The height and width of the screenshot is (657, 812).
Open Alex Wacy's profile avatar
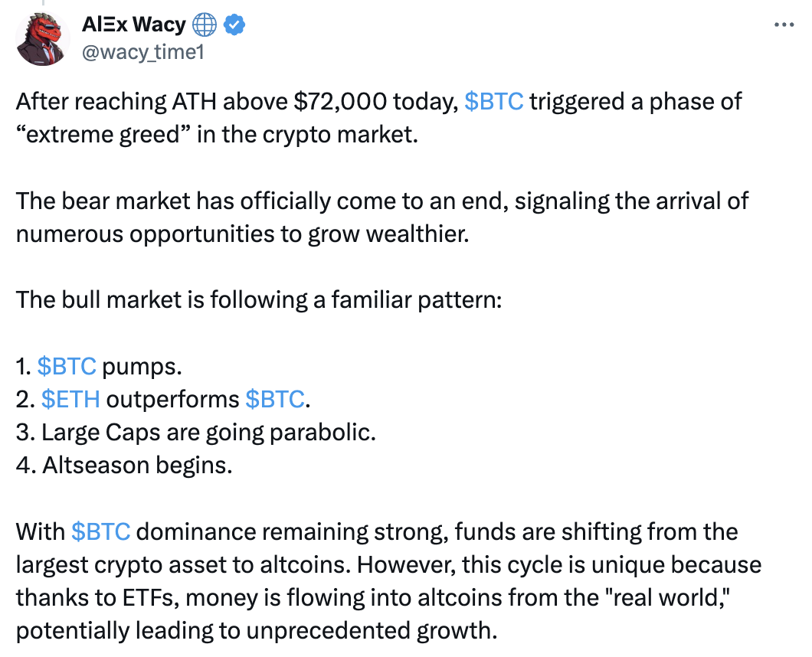tap(43, 39)
